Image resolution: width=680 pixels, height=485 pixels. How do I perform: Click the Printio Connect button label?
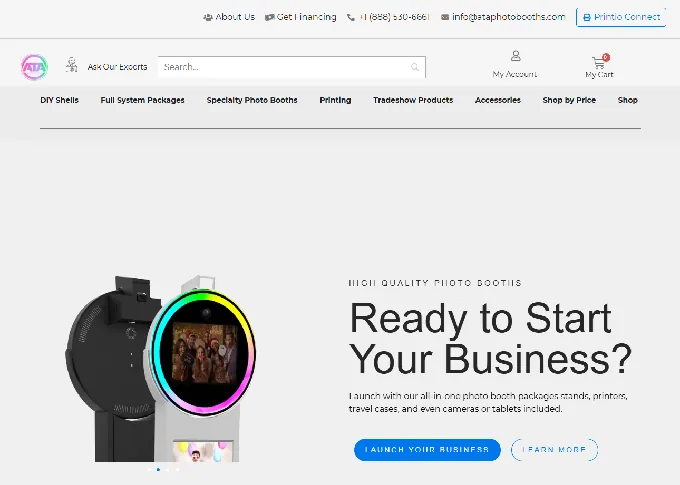pyautogui.click(x=627, y=17)
